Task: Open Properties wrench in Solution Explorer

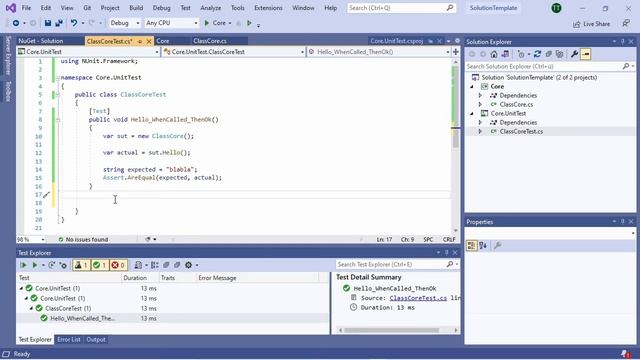Action: [x=574, y=54]
